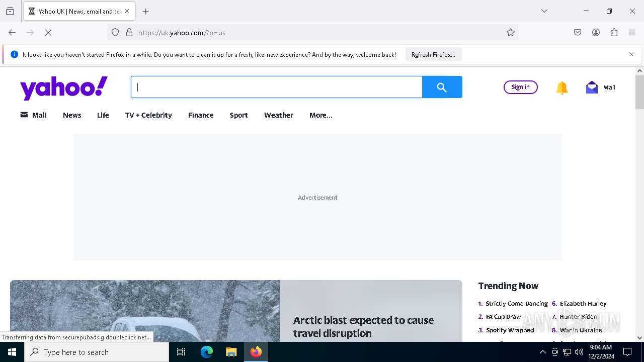Open trending Hunter Biden
The image size is (644, 362).
(578, 317)
